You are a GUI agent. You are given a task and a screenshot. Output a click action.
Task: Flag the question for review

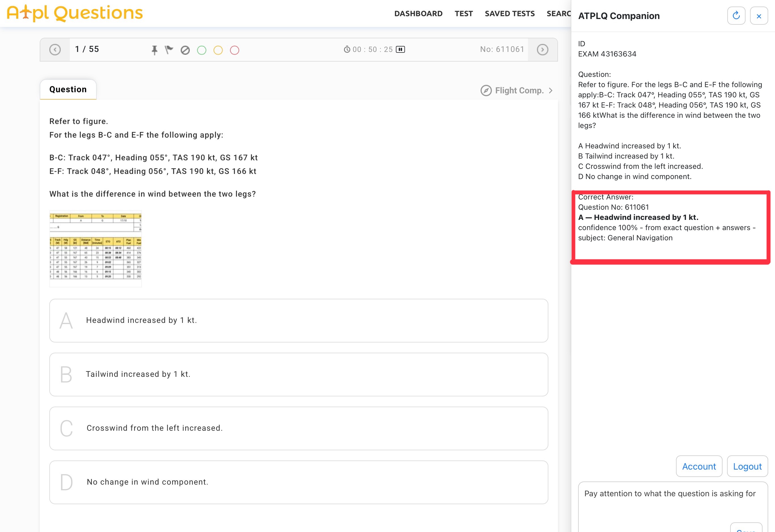(x=169, y=49)
